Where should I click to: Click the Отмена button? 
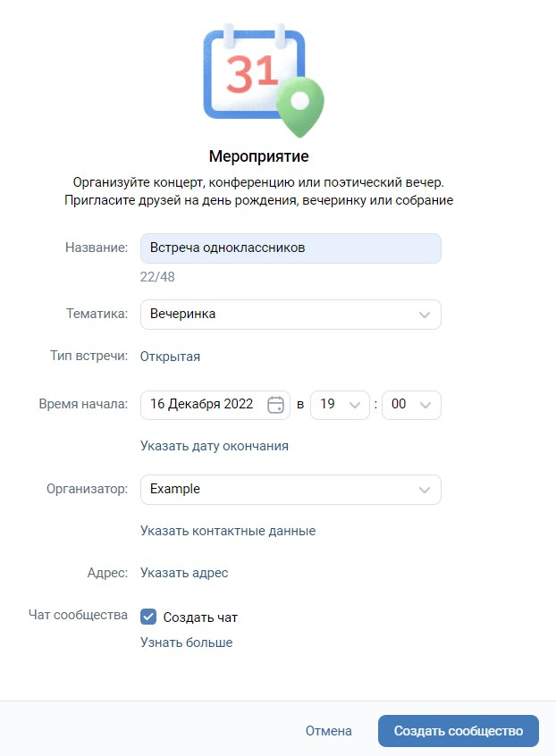click(x=329, y=731)
